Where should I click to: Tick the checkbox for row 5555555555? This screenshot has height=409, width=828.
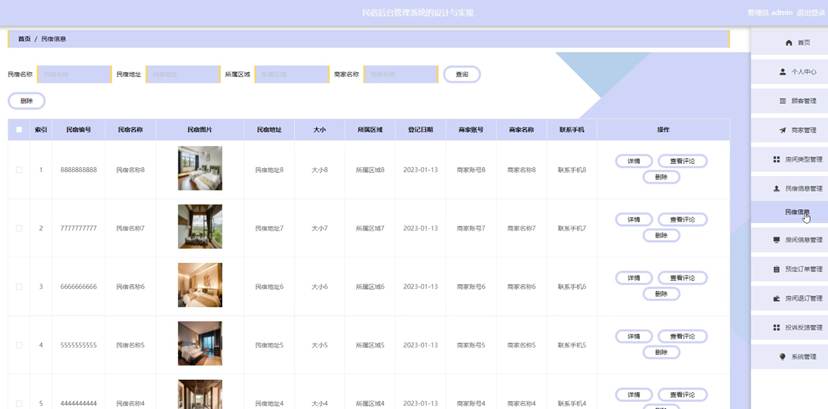click(x=19, y=345)
